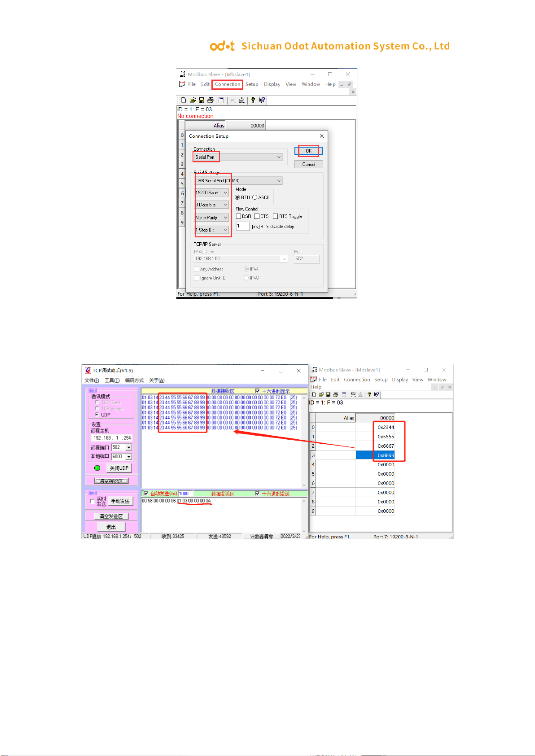
Task: Click the RTS disable delay input field
Action: 243,226
